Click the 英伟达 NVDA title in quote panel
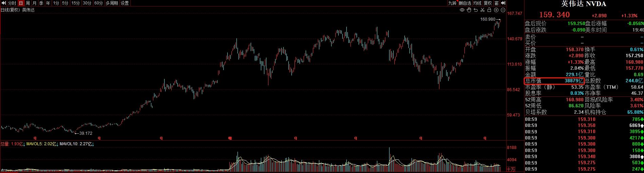 tap(583, 4)
